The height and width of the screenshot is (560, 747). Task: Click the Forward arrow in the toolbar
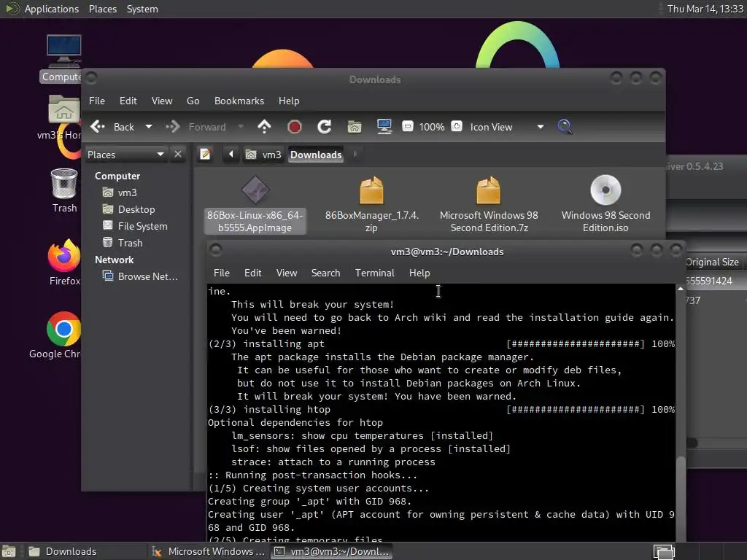coord(173,127)
